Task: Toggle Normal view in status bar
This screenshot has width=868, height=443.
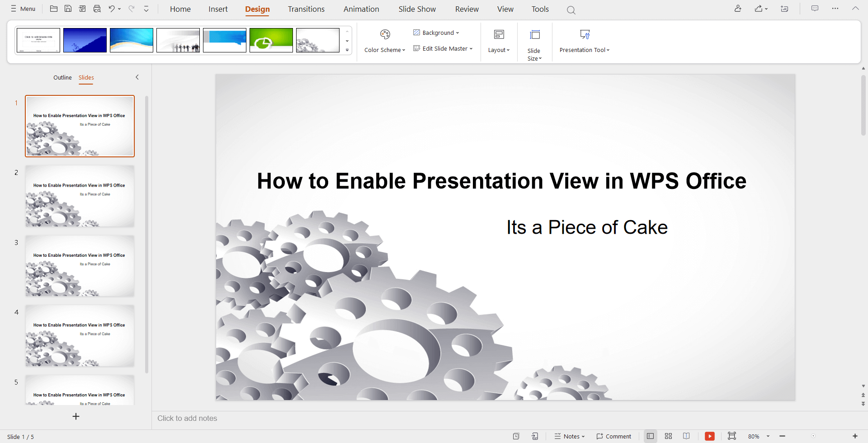Action: [650, 436]
